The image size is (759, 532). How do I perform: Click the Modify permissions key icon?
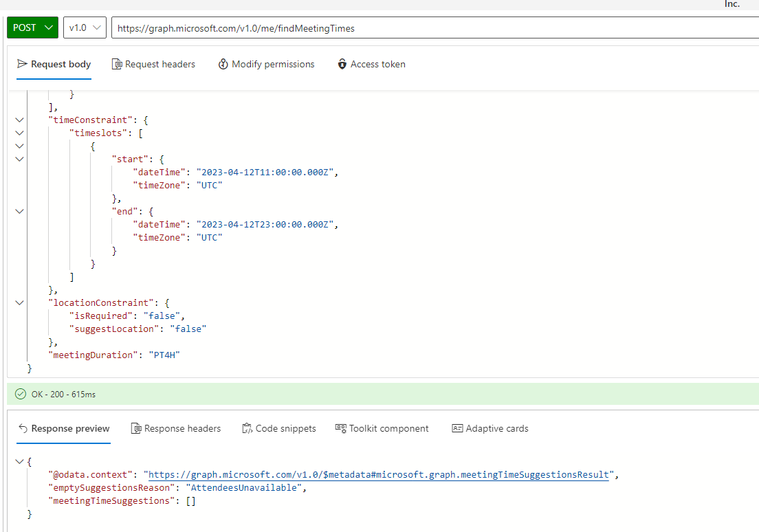click(223, 64)
